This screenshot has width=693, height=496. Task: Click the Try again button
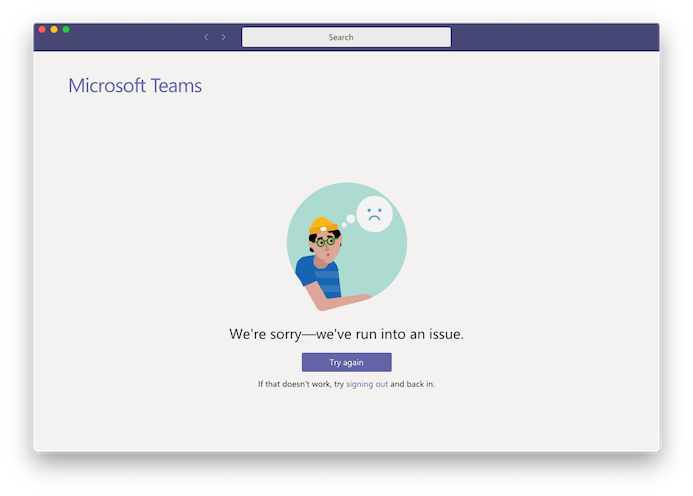346,362
